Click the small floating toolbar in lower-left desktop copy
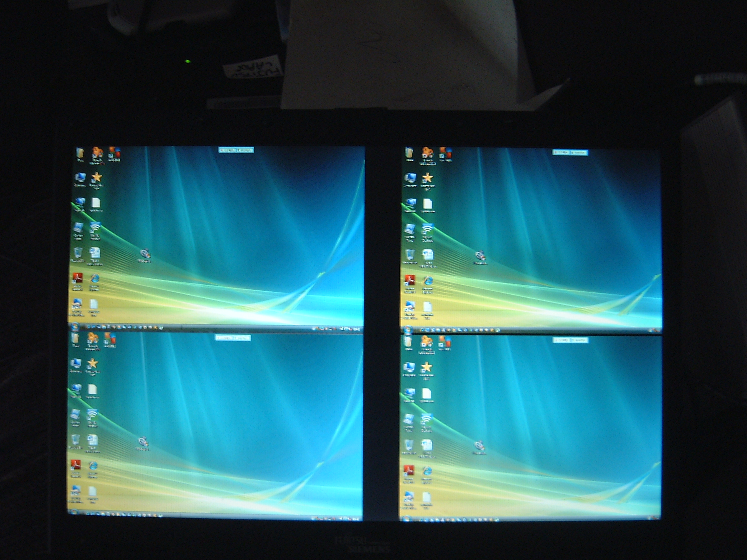Screen dimensions: 747x560 tap(233, 338)
